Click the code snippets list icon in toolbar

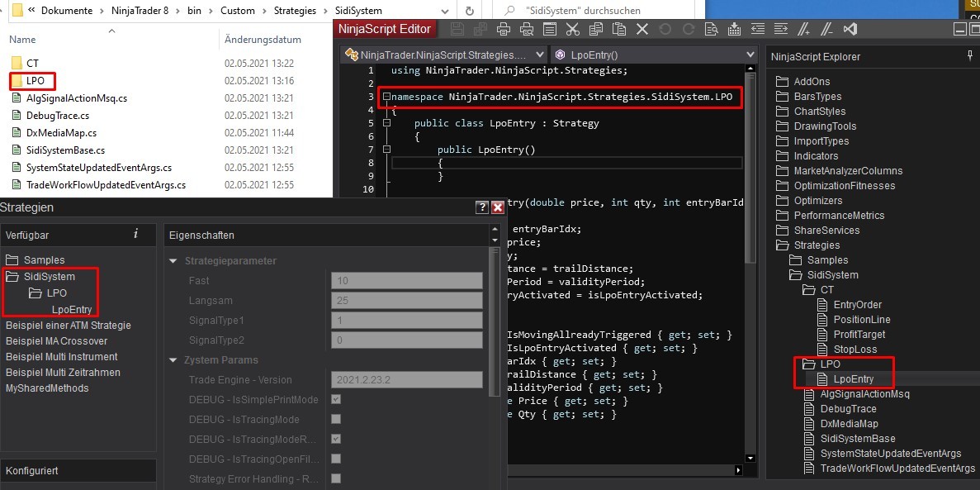pyautogui.click(x=549, y=29)
